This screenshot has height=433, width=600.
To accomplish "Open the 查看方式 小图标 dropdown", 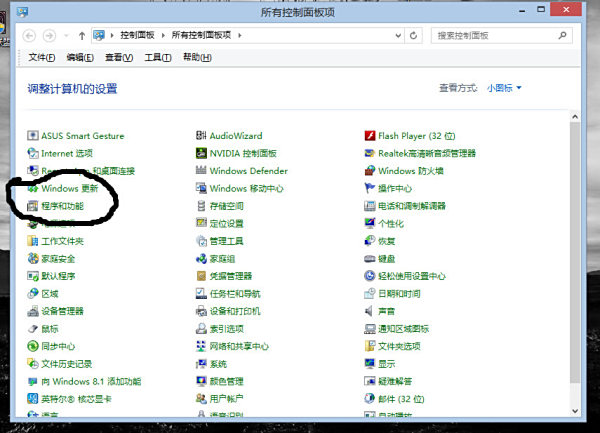I will point(504,88).
